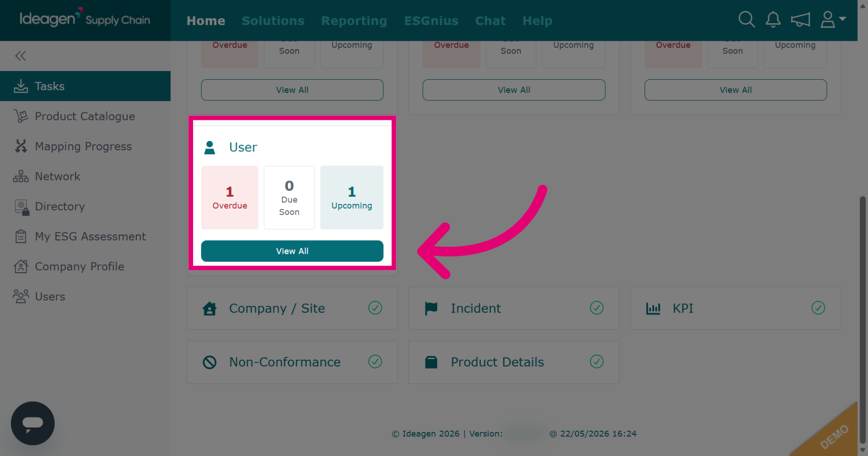Collapse the sidebar with double-chevron icon
This screenshot has height=456, width=868.
coord(20,56)
